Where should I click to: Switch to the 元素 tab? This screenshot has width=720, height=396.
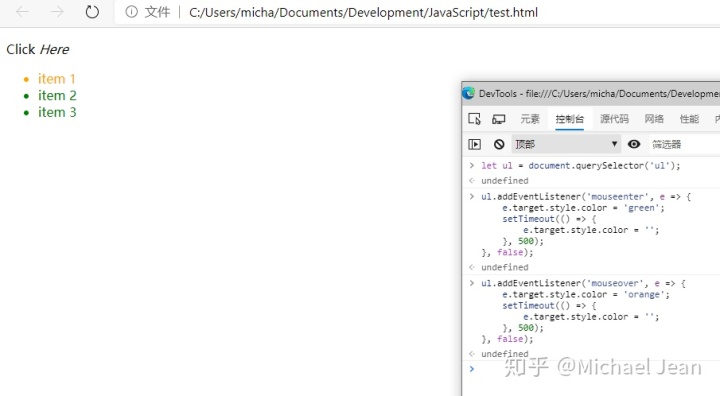click(530, 119)
